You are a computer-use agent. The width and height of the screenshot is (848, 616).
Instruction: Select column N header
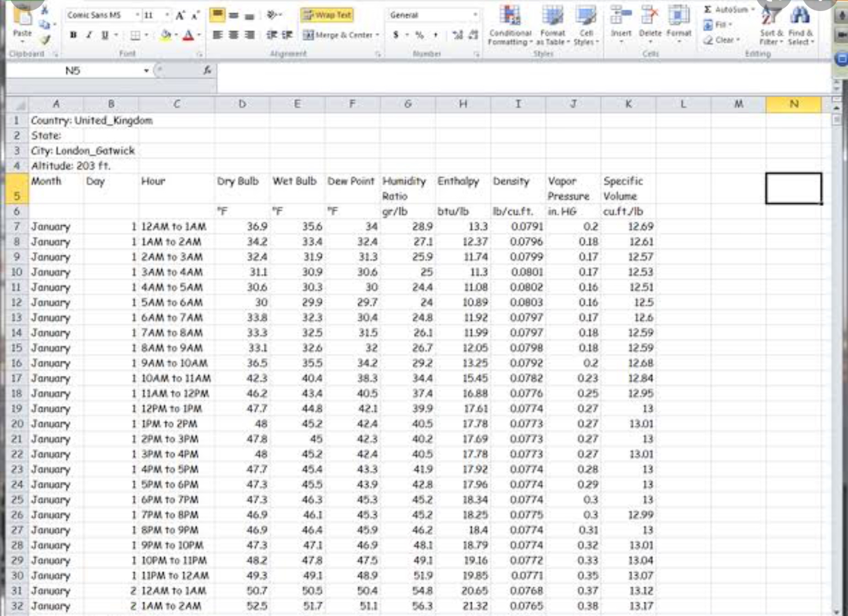pos(793,104)
